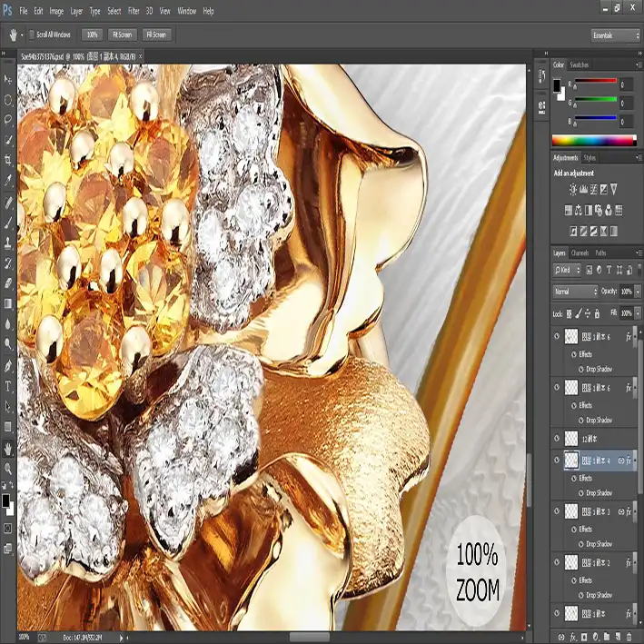
Task: Open the Essentials workspace dropdown
Action: click(615, 35)
